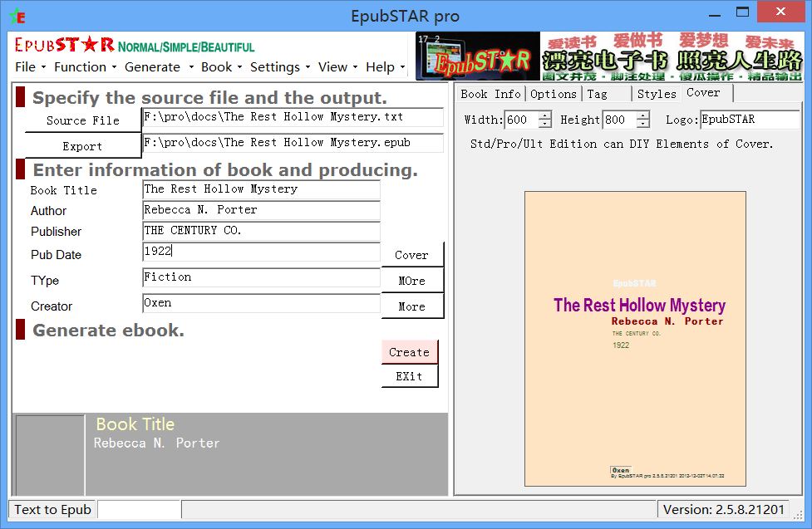Image resolution: width=812 pixels, height=529 pixels.
Task: Click the Logo text field
Action: point(750,120)
